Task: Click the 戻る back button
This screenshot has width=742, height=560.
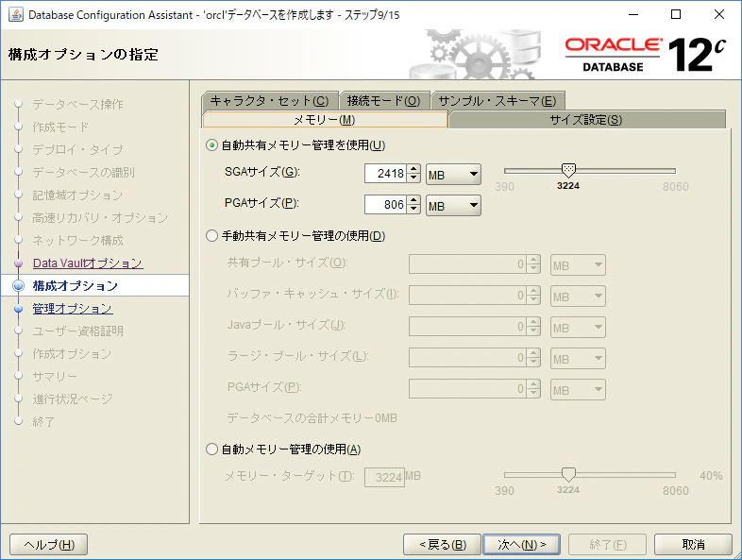Action: click(443, 544)
